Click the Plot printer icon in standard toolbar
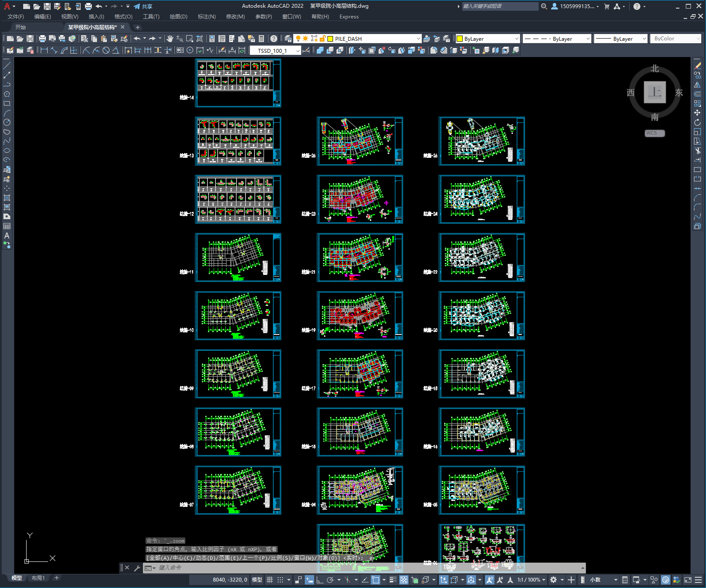Screen dimensions: 706x588 click(42, 39)
